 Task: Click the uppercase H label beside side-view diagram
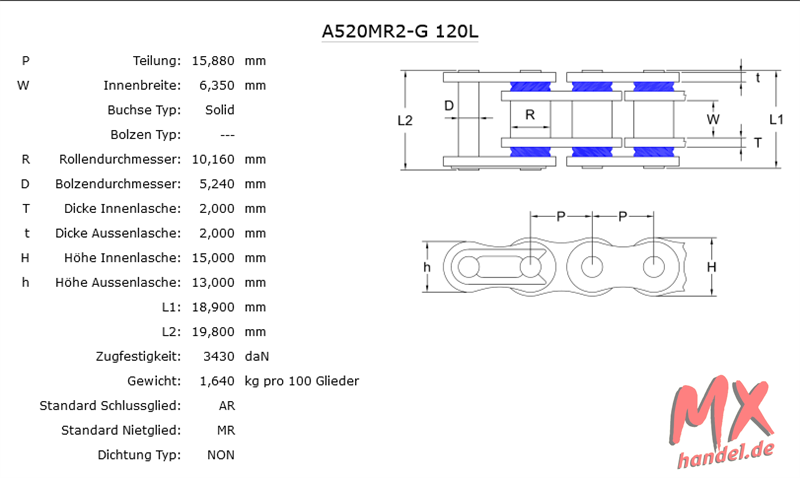711,267
